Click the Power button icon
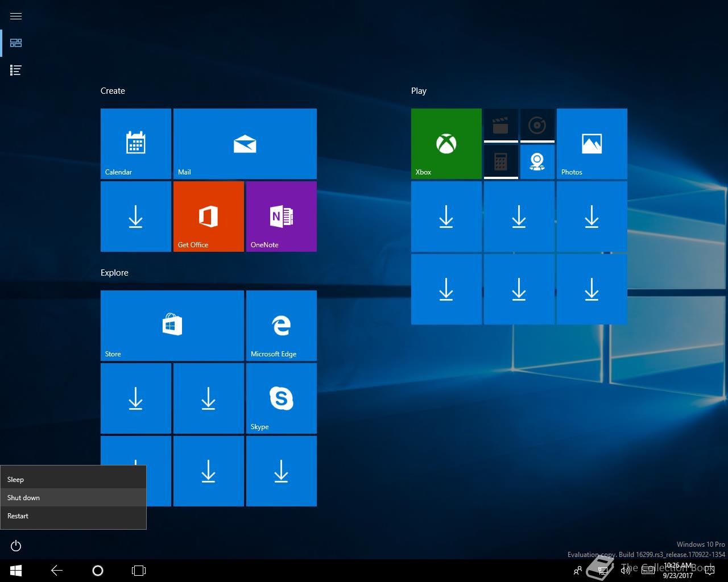 point(16,546)
